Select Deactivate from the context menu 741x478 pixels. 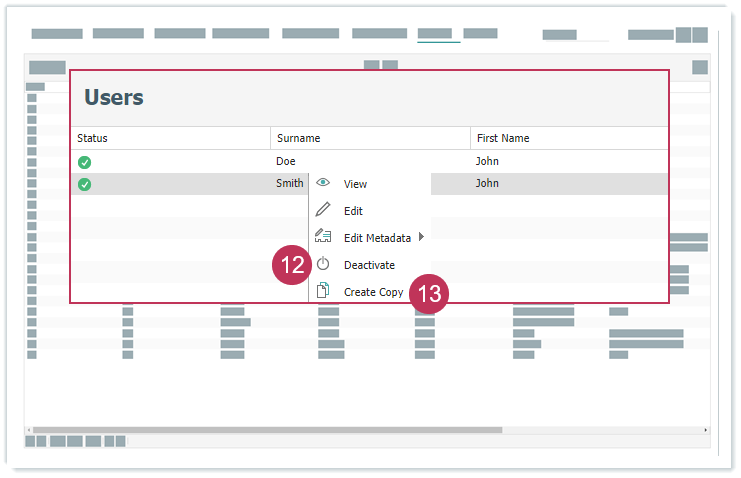[369, 265]
